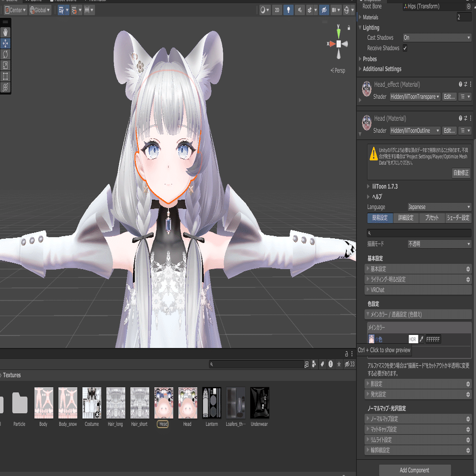Click the main color texture slot thumbnail

(x=371, y=339)
